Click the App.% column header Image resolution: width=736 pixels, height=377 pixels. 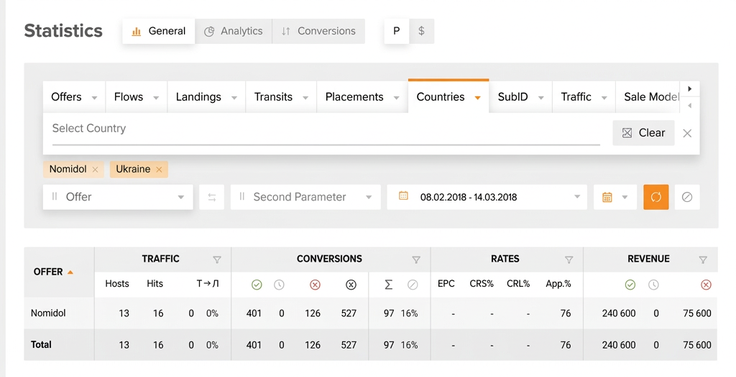click(x=558, y=284)
